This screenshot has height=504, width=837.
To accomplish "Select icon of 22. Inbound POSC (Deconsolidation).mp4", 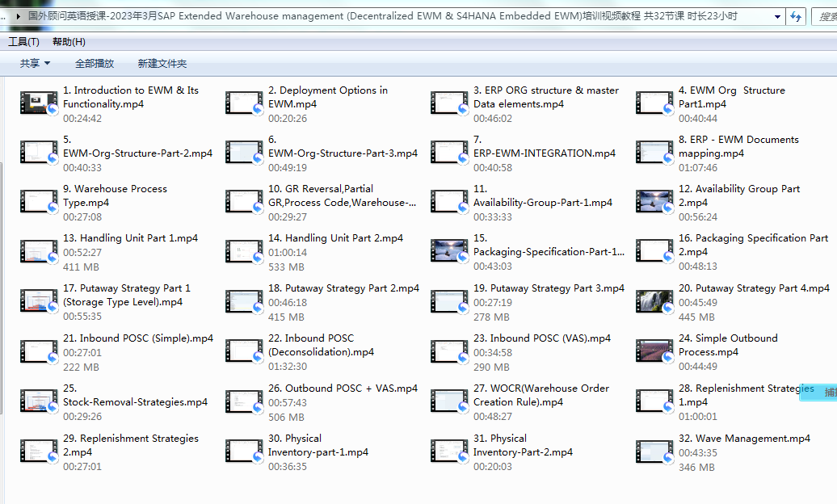I will (244, 351).
